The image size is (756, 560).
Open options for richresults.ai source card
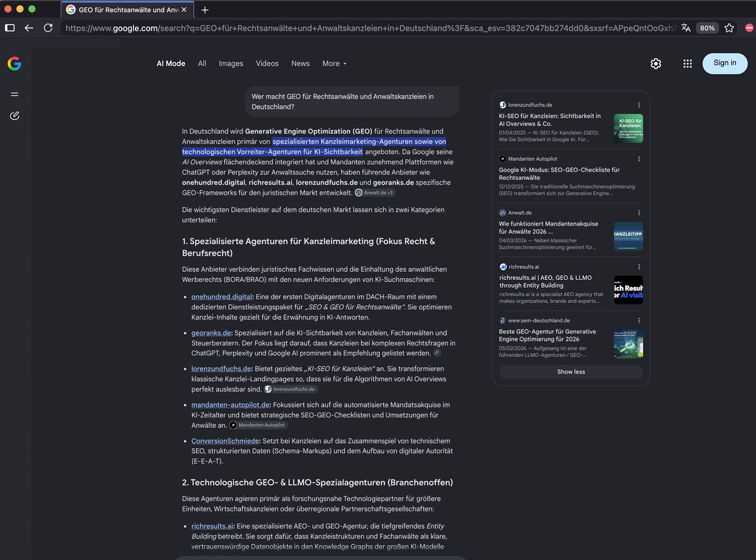tap(639, 267)
